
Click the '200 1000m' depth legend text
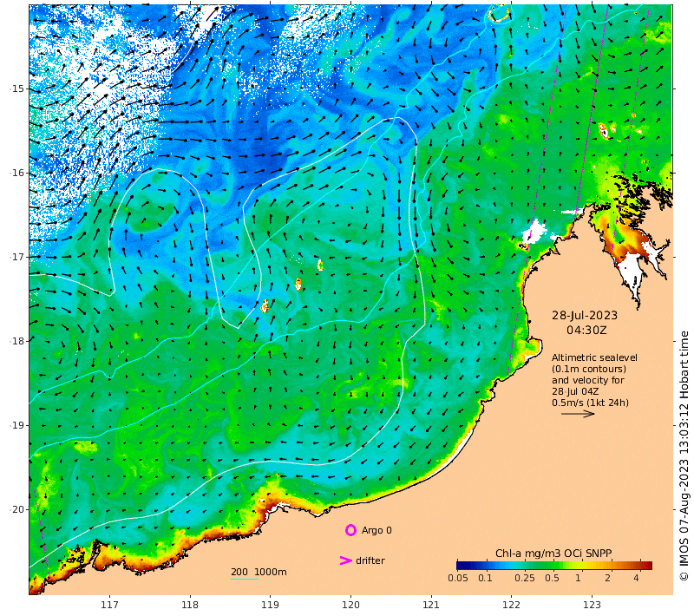(x=259, y=572)
